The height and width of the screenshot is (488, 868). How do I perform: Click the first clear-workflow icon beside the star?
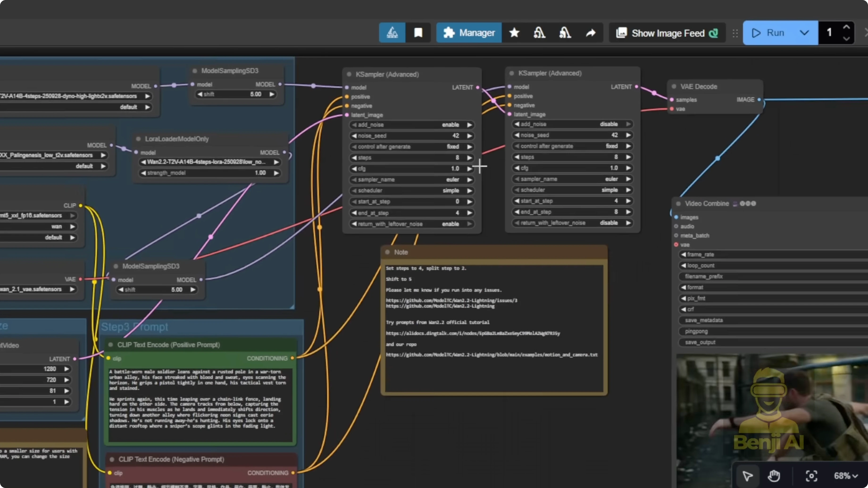539,33
